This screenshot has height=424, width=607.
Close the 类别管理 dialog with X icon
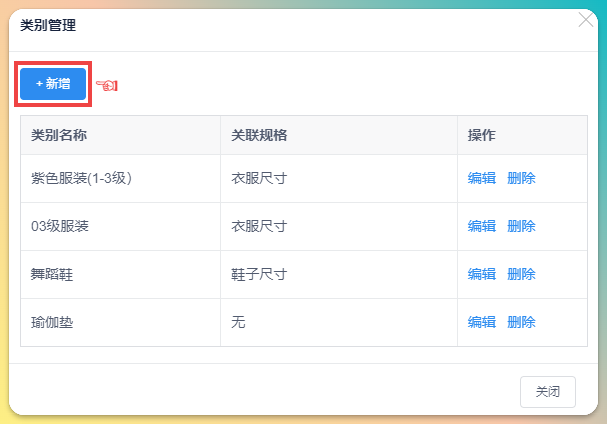pyautogui.click(x=586, y=20)
